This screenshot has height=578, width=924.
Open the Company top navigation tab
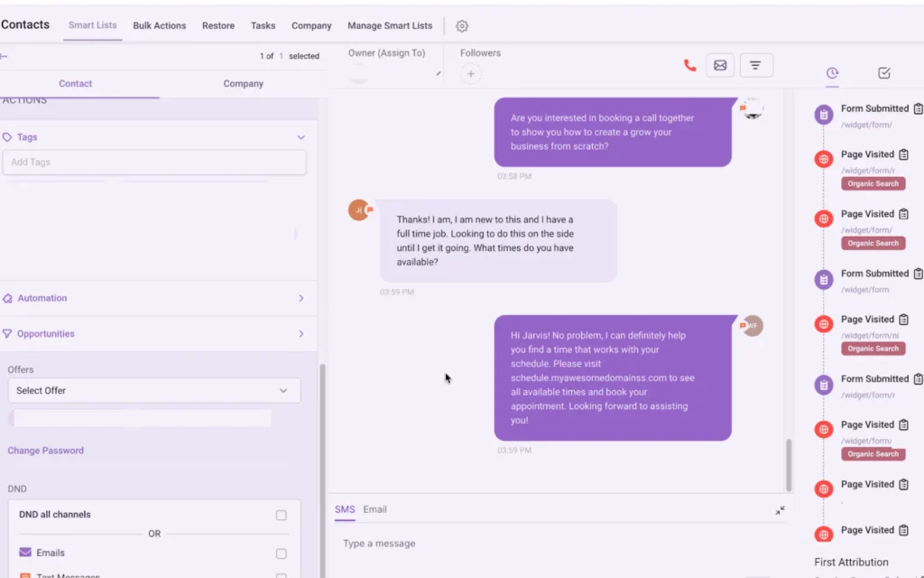[311, 26]
